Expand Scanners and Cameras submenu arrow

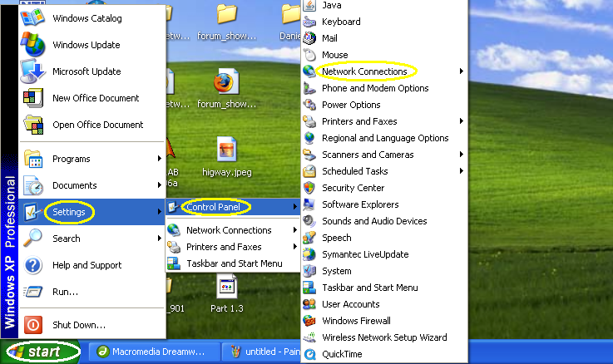point(462,155)
